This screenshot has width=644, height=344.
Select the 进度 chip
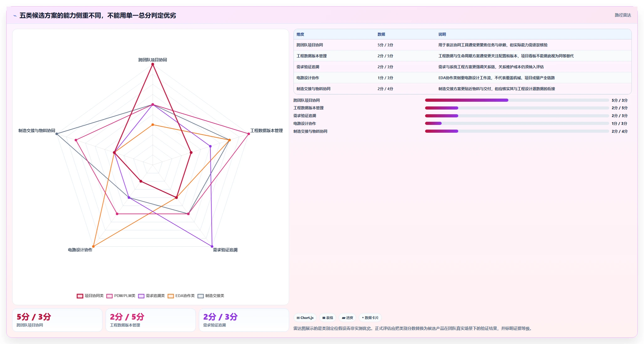tap(347, 318)
